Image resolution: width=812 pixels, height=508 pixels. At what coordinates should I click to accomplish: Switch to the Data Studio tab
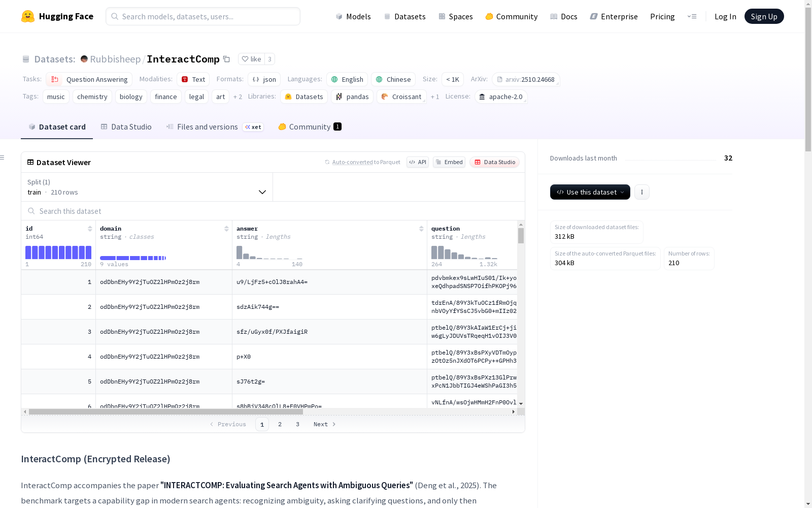(x=126, y=127)
